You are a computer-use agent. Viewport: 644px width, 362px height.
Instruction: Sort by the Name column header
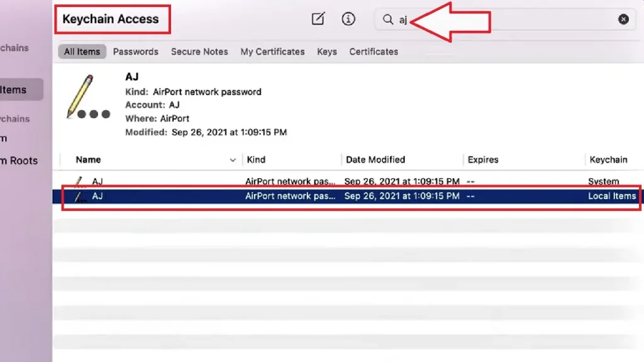point(88,160)
